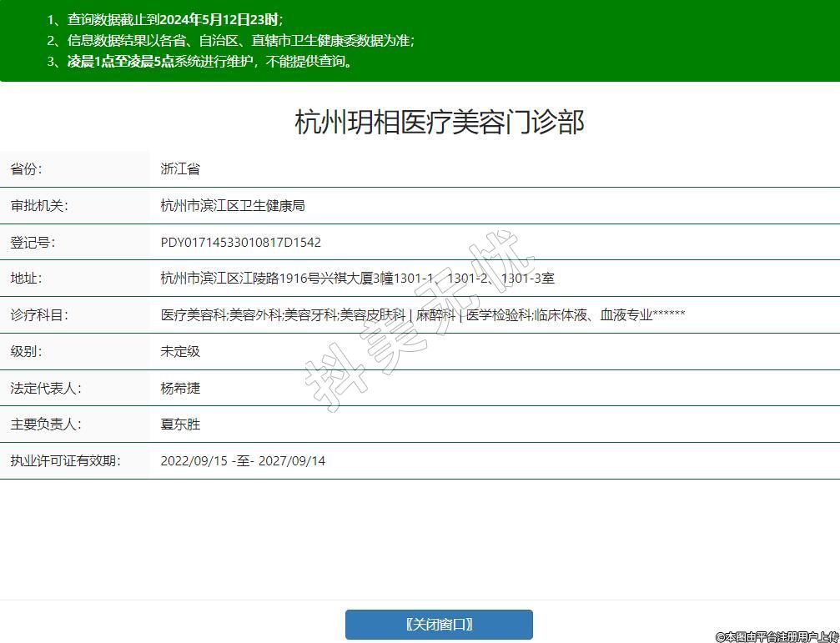Select the 登记号 field label
Viewport: 840px width, 643px height.
pos(32,243)
